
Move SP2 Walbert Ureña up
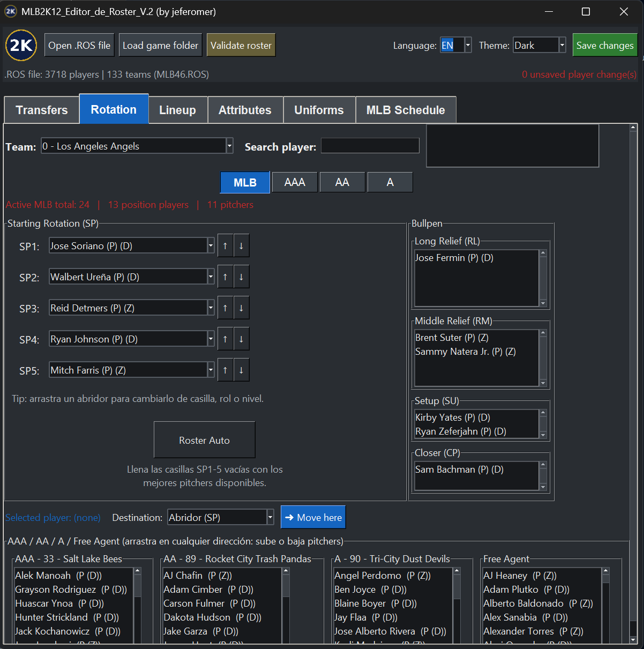coord(225,277)
